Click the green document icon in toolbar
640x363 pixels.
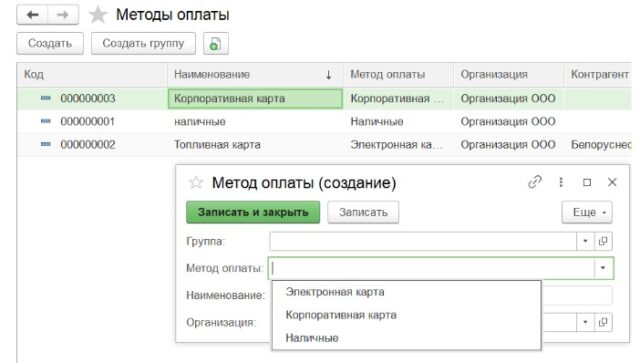tap(216, 43)
